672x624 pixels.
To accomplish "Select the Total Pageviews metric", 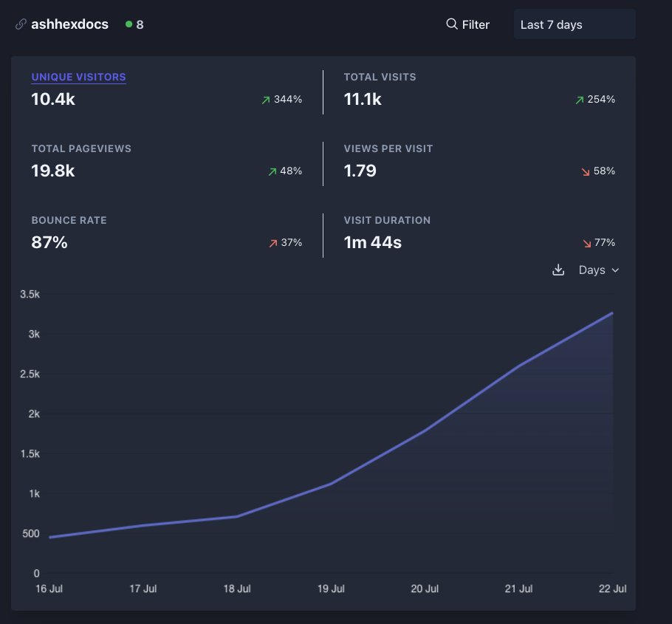I will pyautogui.click(x=81, y=148).
